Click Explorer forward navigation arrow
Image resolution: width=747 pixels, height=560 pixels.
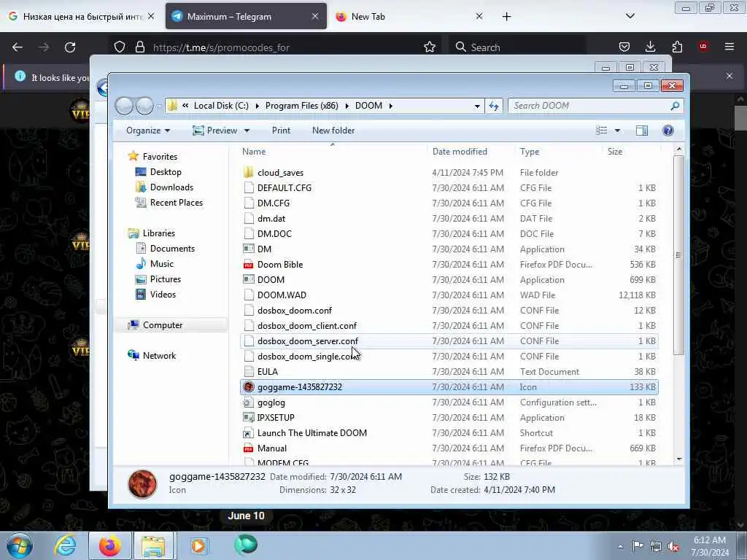point(145,106)
